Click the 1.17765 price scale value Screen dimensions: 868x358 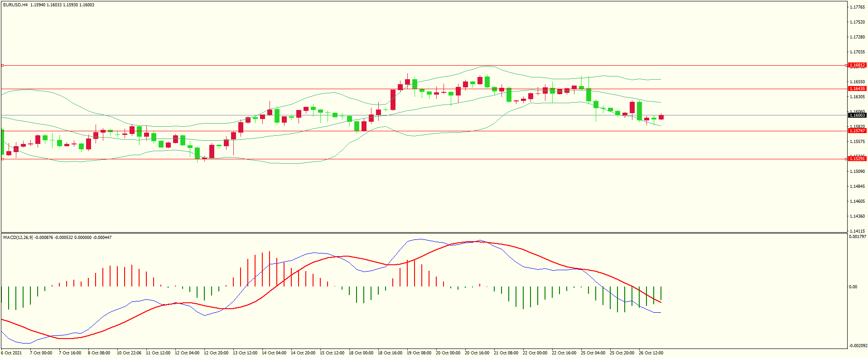pyautogui.click(x=858, y=7)
